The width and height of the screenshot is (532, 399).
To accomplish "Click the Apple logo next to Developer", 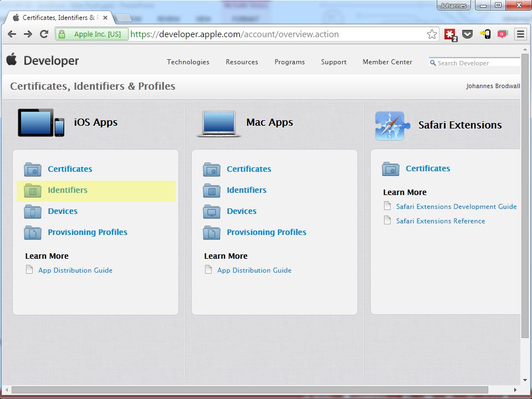I will [12, 59].
